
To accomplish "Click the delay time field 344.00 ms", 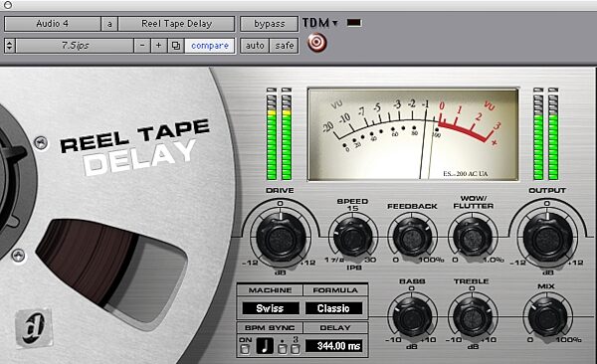I will coord(334,346).
